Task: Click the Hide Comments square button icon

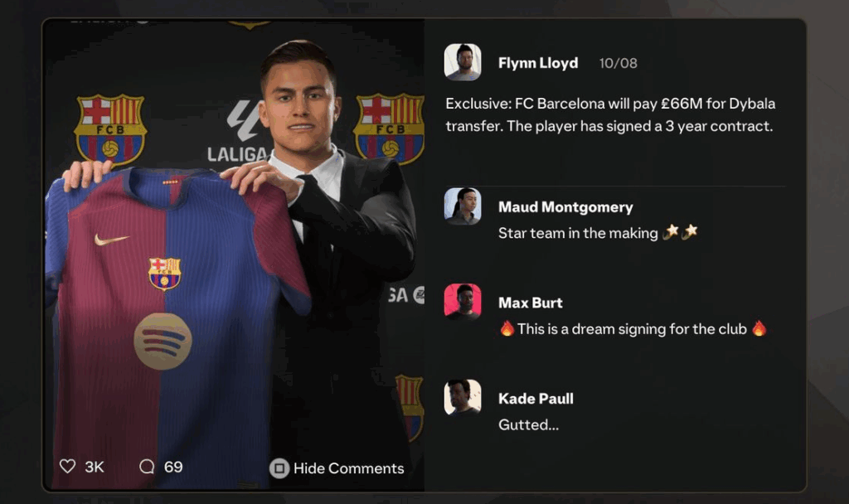Action: (x=279, y=468)
